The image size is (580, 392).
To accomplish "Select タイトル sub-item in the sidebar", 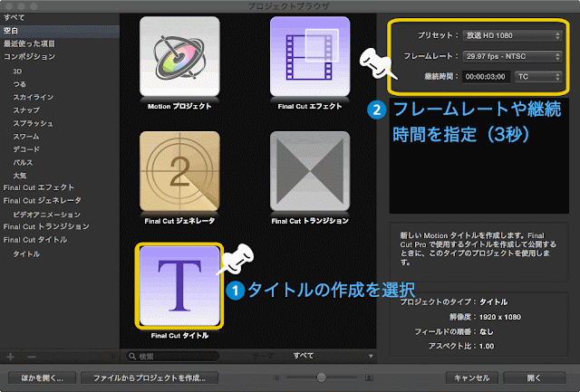I will click(x=26, y=253).
